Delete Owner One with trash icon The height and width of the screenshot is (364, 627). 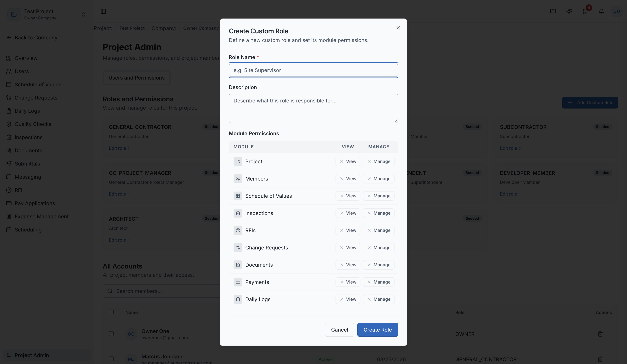[600, 334]
